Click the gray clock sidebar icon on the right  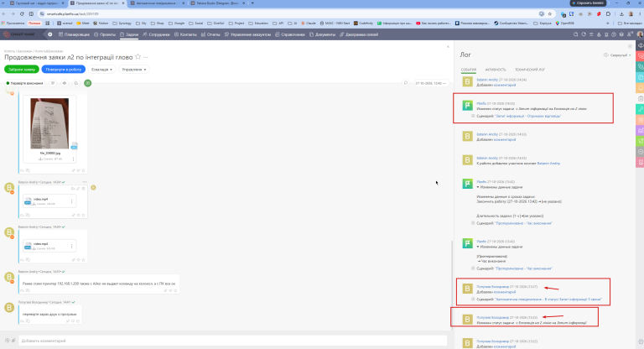coord(640,152)
